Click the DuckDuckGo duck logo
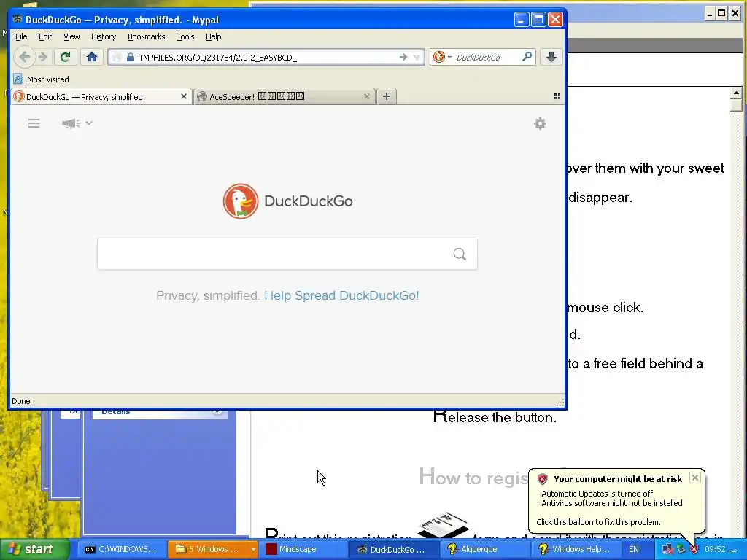 coord(241,201)
